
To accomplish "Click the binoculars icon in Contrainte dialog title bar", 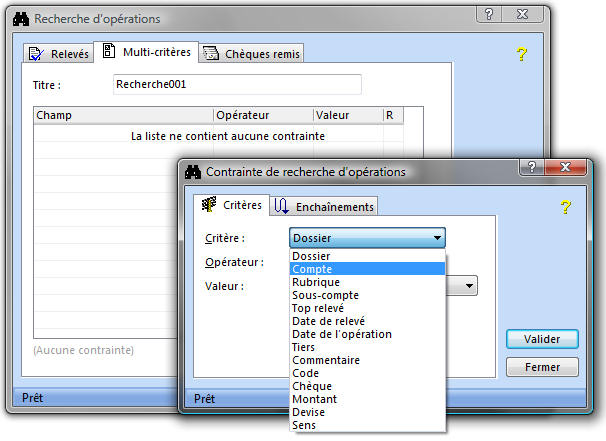I will [x=193, y=171].
